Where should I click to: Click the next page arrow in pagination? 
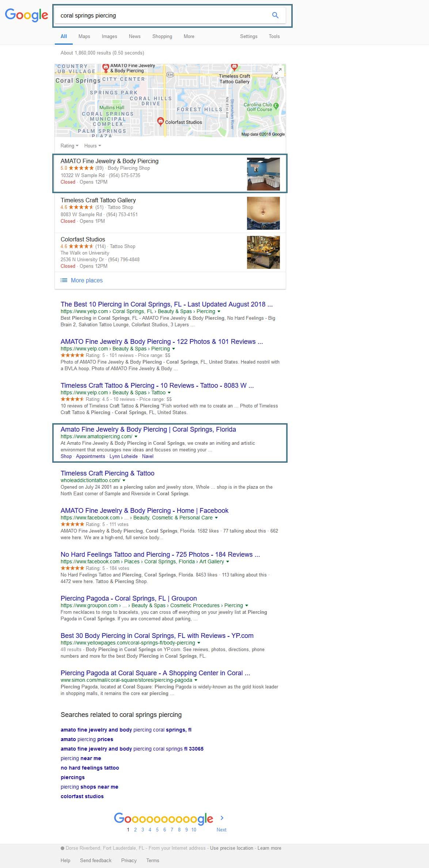222,818
